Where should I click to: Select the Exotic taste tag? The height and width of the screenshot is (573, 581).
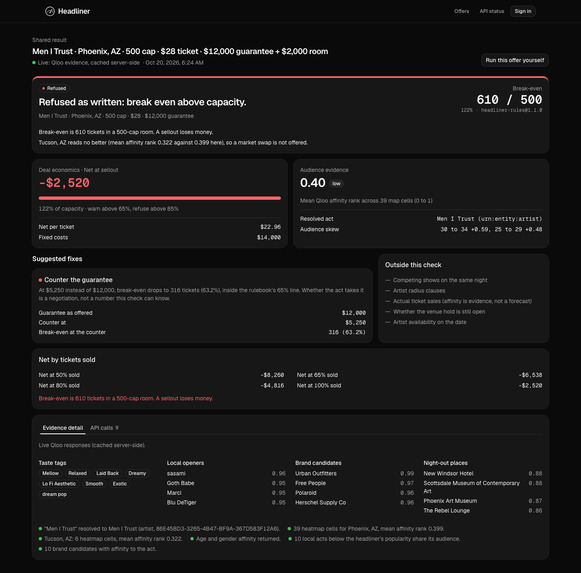(x=120, y=484)
